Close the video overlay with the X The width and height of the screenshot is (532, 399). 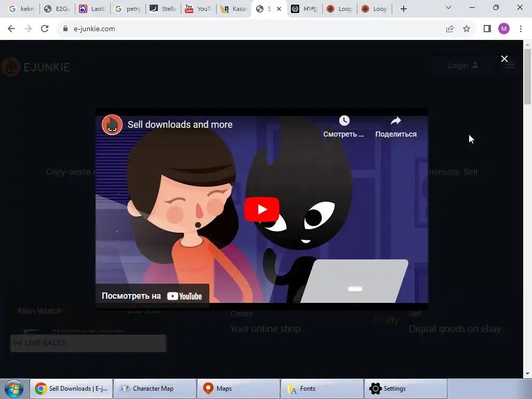pos(504,59)
